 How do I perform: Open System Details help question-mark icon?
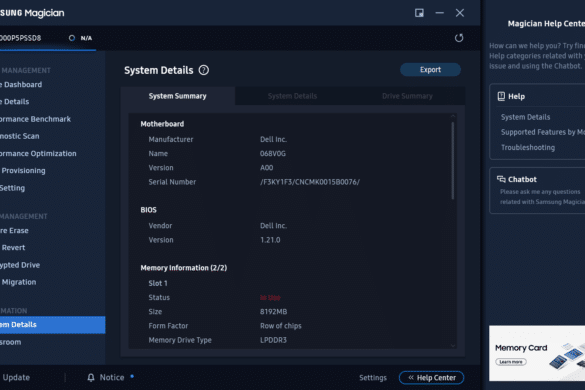coord(204,70)
